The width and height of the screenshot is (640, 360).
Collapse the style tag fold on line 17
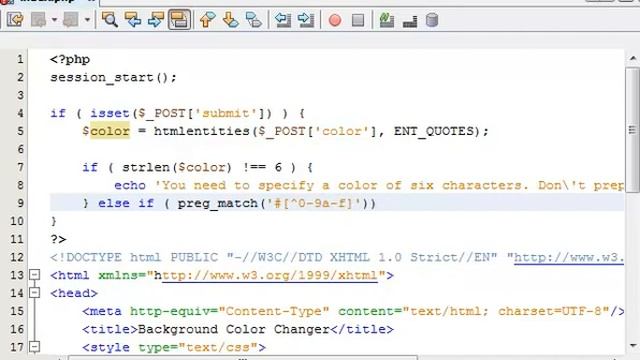click(x=35, y=347)
